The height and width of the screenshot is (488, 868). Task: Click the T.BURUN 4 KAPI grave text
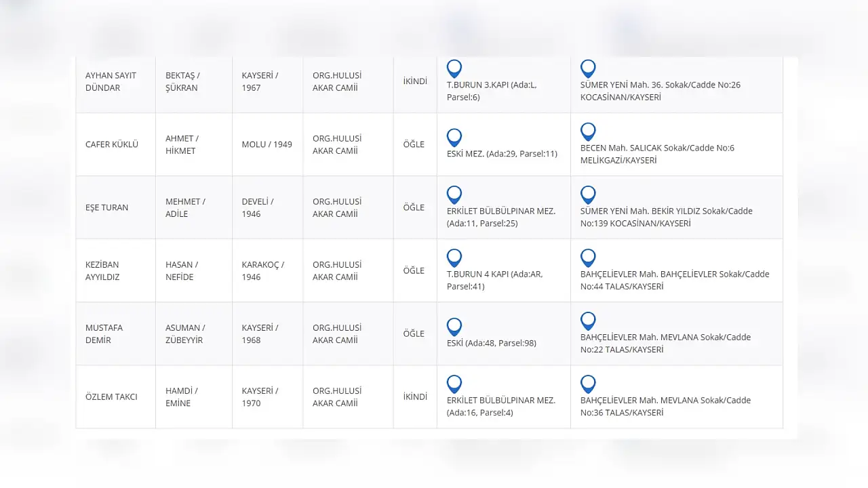tap(495, 280)
